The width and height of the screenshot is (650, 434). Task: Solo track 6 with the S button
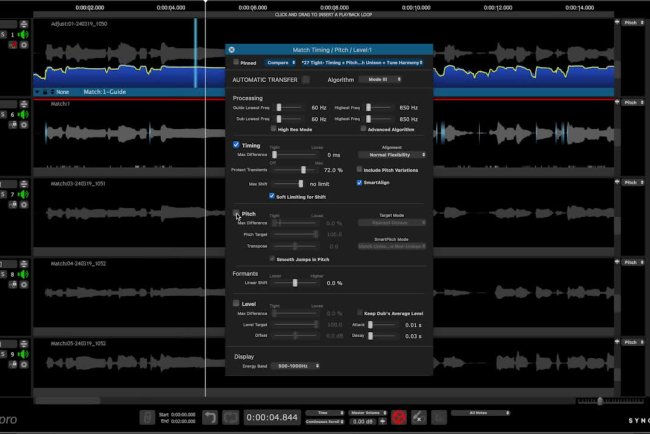pos(3,114)
